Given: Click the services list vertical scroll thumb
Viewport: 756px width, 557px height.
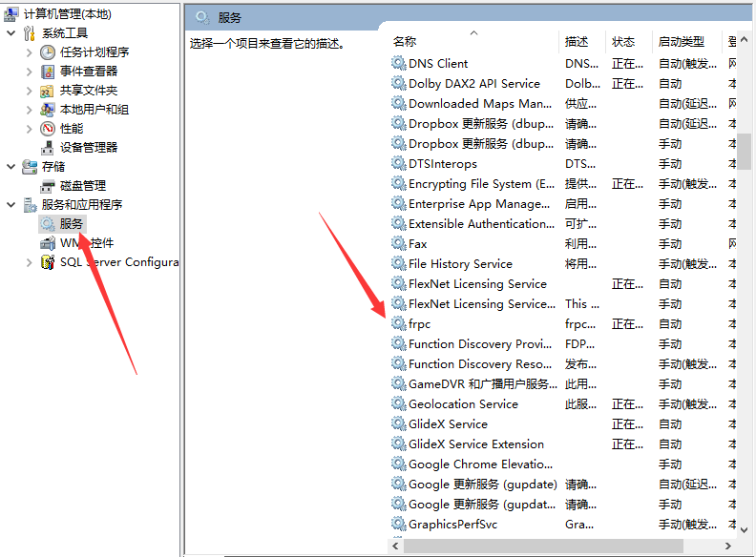Looking at the screenshot, I should pos(744,150).
